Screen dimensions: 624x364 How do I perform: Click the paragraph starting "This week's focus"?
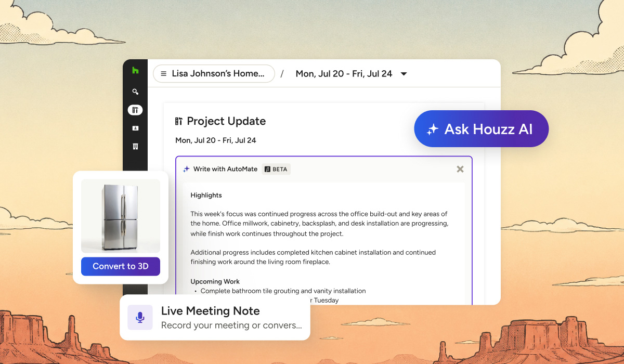pos(319,224)
